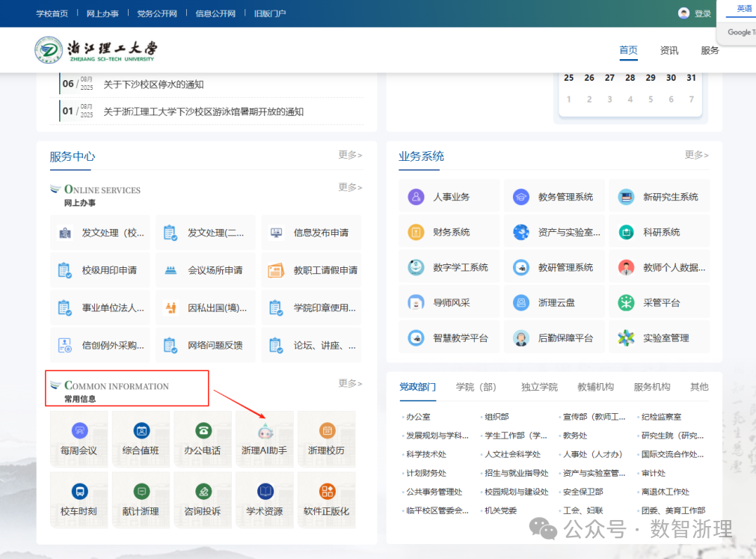Open the 学术资源 book icon
The height and width of the screenshot is (559, 756).
[265, 492]
